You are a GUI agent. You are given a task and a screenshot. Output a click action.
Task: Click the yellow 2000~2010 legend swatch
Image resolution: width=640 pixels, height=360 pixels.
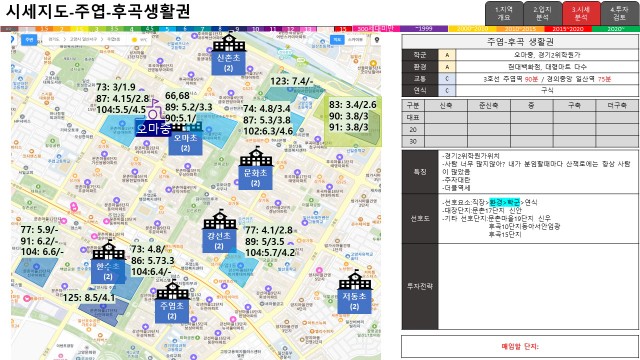click(472, 29)
